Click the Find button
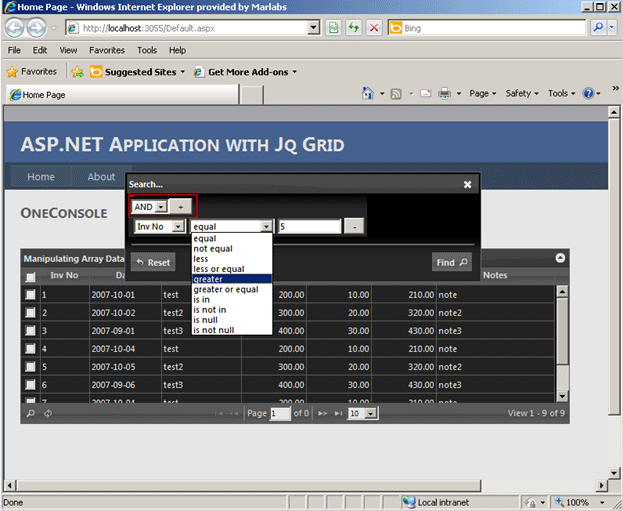The width and height of the screenshot is (623, 511). 452,262
